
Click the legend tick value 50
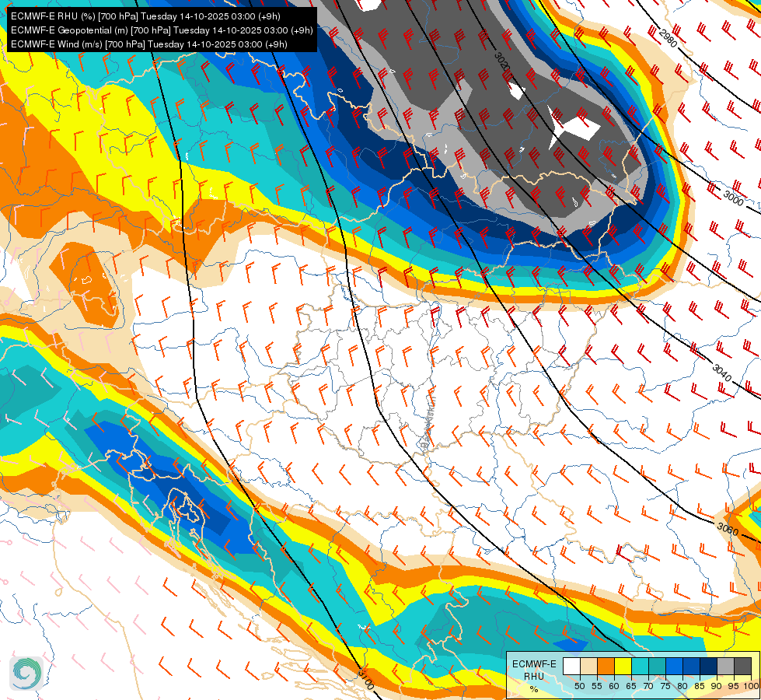point(579,686)
